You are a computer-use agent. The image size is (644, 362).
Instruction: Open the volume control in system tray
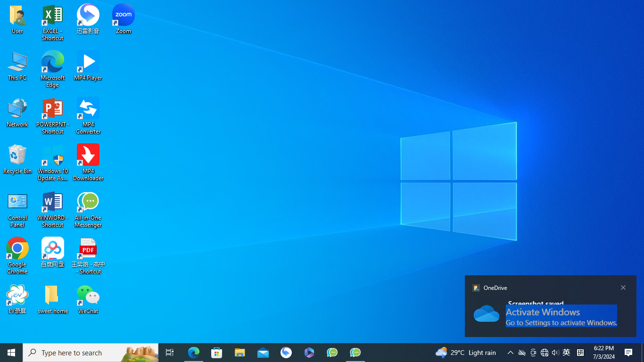pyautogui.click(x=555, y=353)
